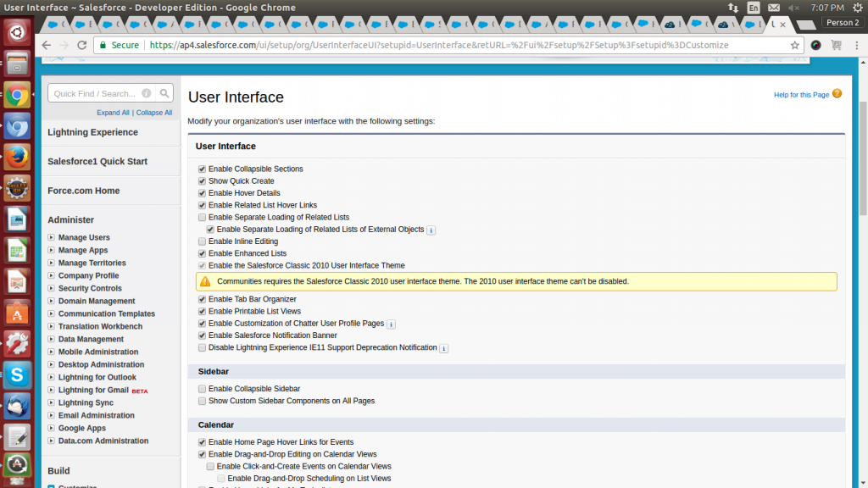
Task: Expand Data Management in sidebar
Action: pos(51,340)
